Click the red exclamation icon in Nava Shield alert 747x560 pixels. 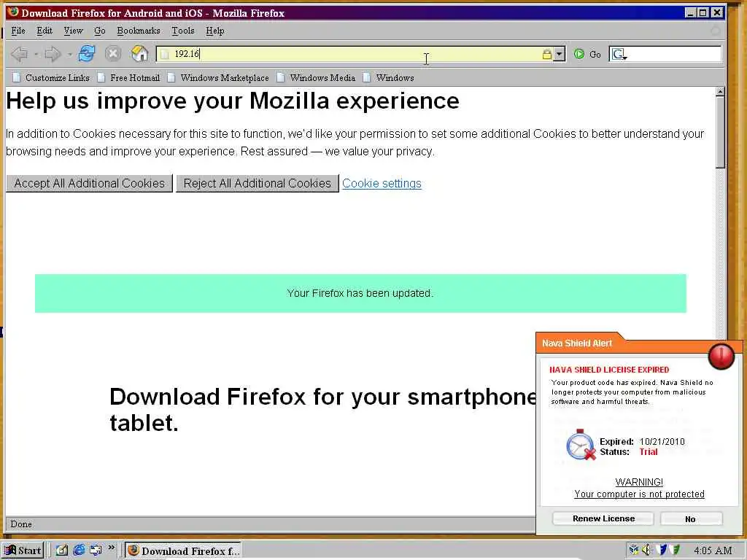click(x=721, y=356)
